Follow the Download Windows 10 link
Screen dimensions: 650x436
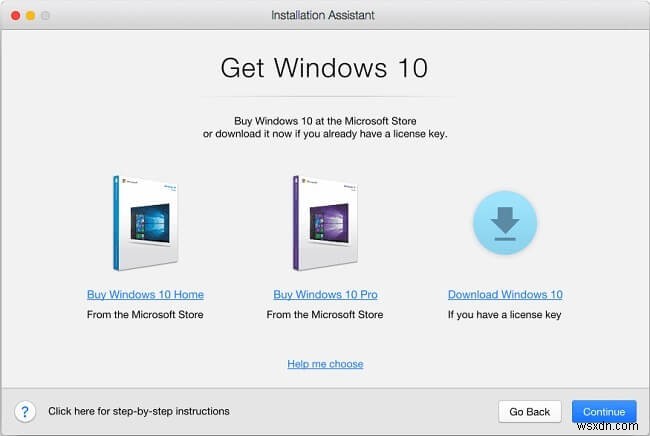[505, 294]
